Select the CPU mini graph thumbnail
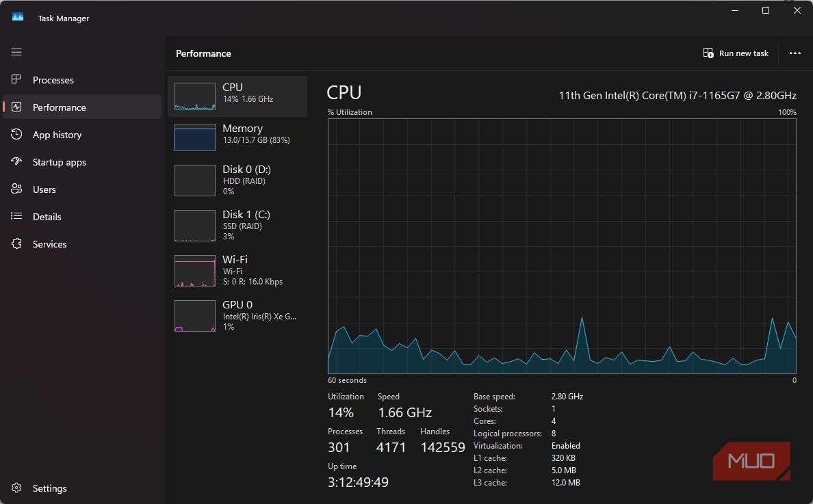Viewport: 813px width, 504px height. (x=195, y=96)
